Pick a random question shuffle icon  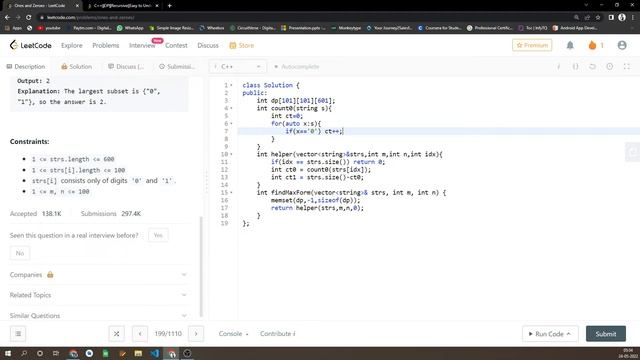point(116,333)
